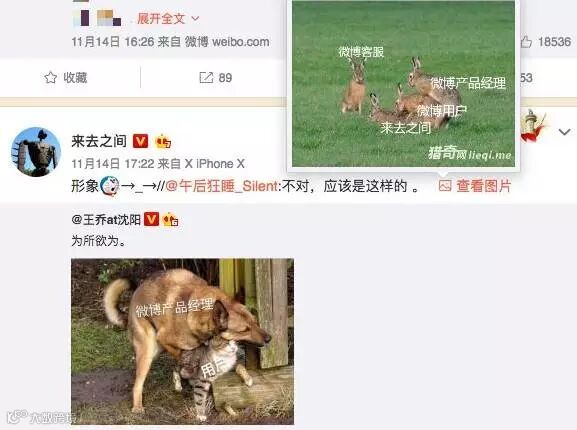Click the 来去之间 username
This screenshot has width=577, height=430.
click(99, 141)
